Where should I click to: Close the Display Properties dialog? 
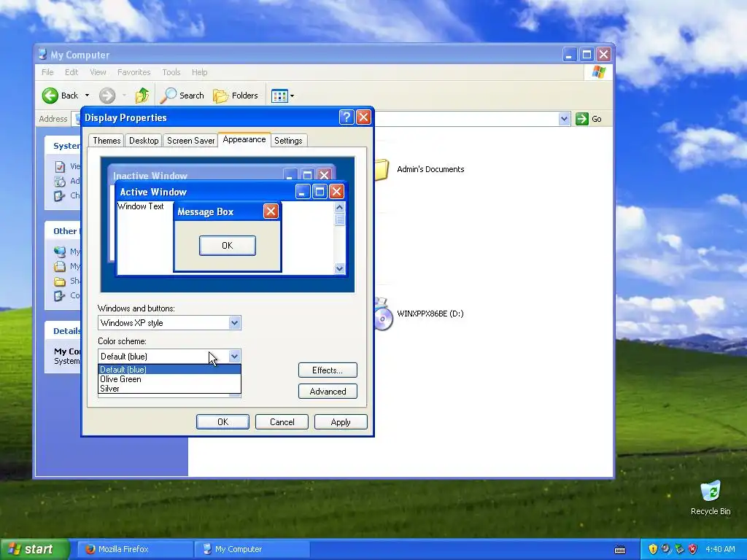pos(363,117)
